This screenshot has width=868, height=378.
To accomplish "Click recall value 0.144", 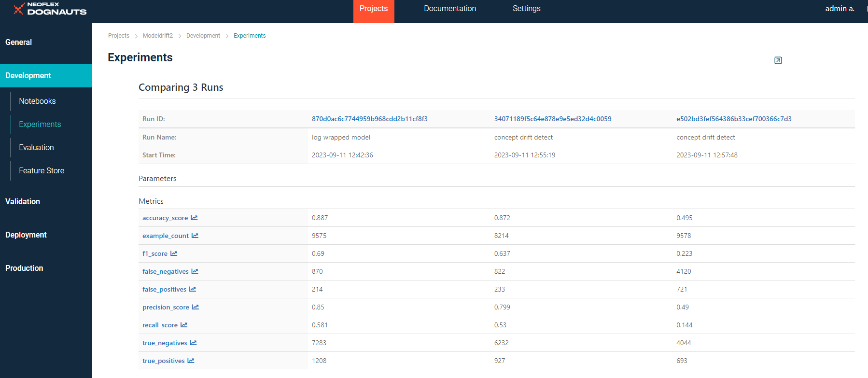I will click(684, 325).
